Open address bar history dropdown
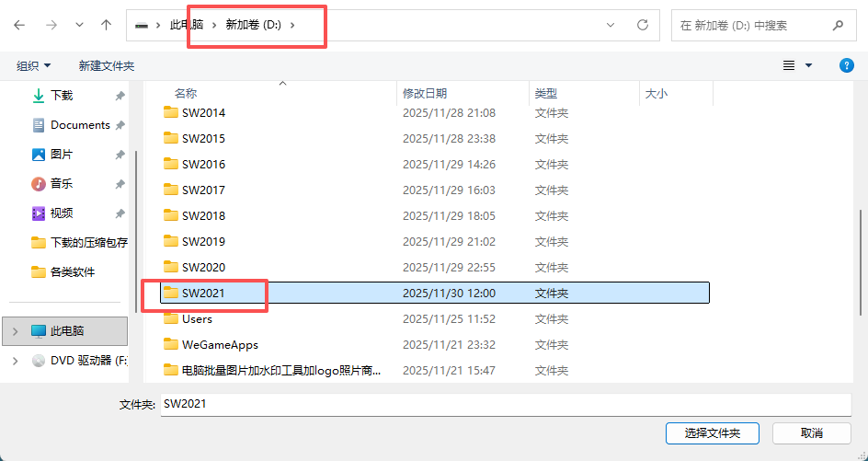The height and width of the screenshot is (461, 868). [x=611, y=25]
